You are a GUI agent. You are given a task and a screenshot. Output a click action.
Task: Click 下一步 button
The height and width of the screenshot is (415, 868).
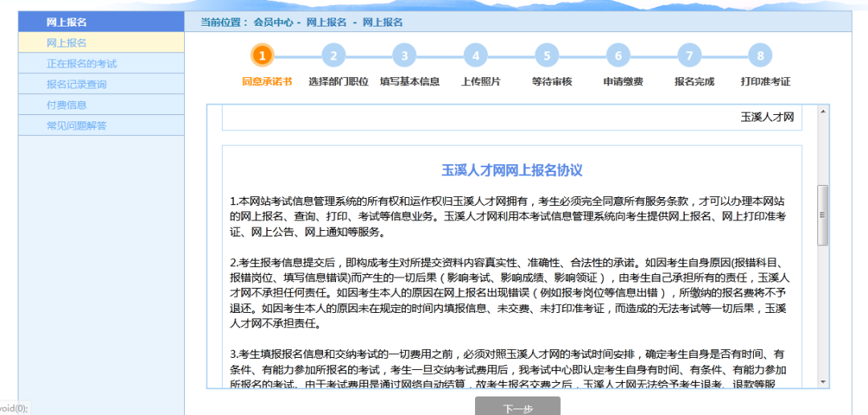(518, 408)
